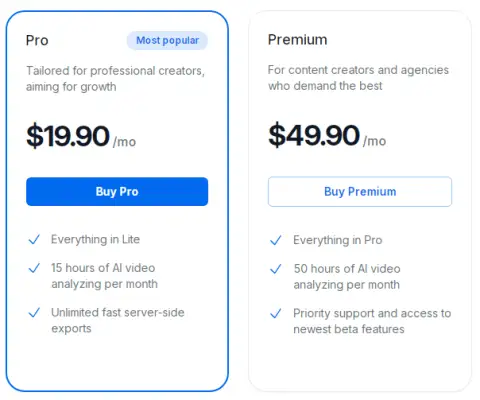Click the Buy Pro button

click(x=117, y=191)
